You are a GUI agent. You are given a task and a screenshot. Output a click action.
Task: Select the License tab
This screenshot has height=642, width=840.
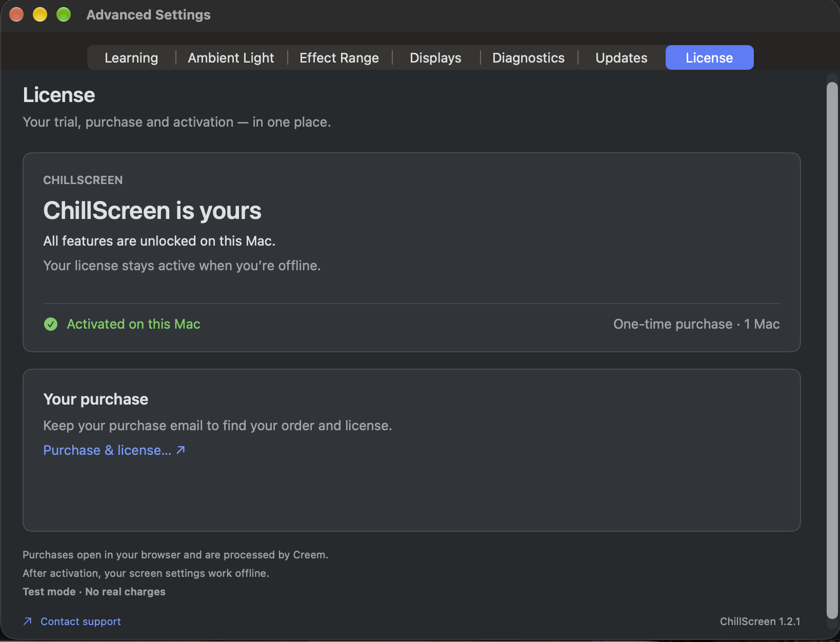[709, 58]
